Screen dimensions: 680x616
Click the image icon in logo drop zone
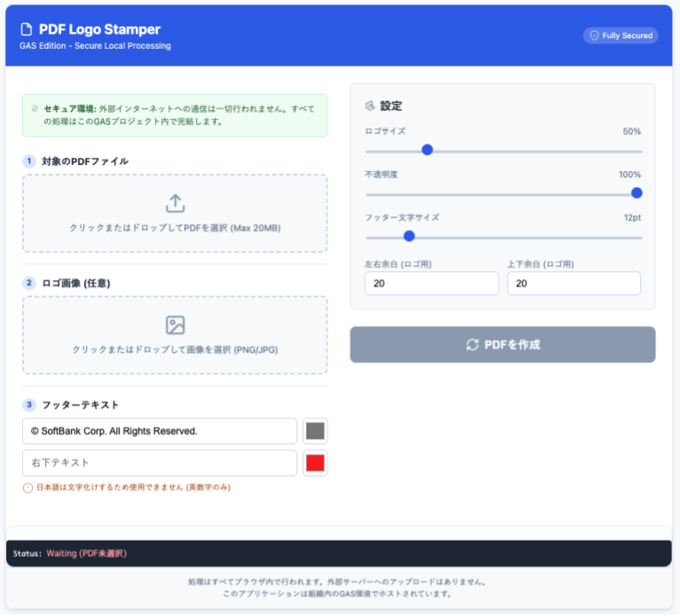click(x=176, y=325)
